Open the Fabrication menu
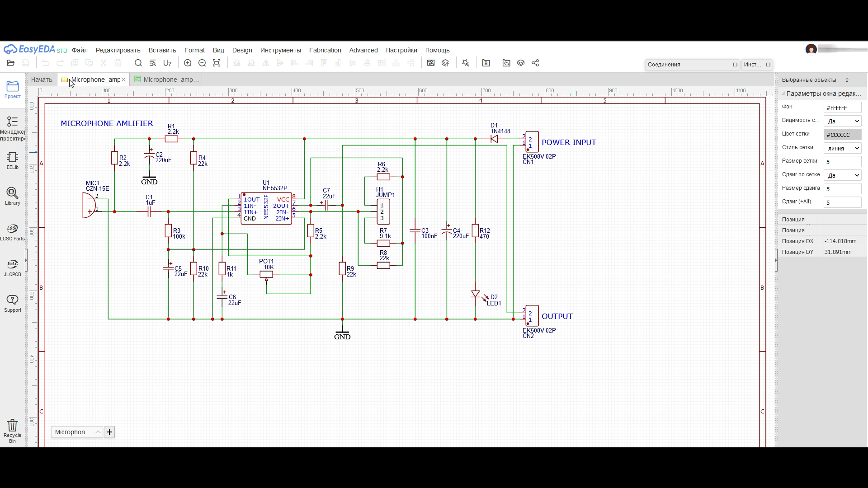Viewport: 868px width, 488px height. [325, 50]
